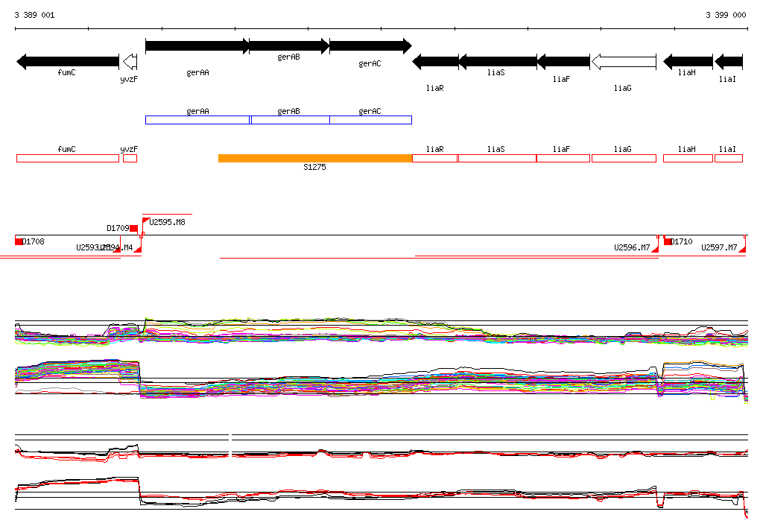The image size is (763, 532).
Task: Click the fumC label under the black arrow
Action: pos(66,72)
